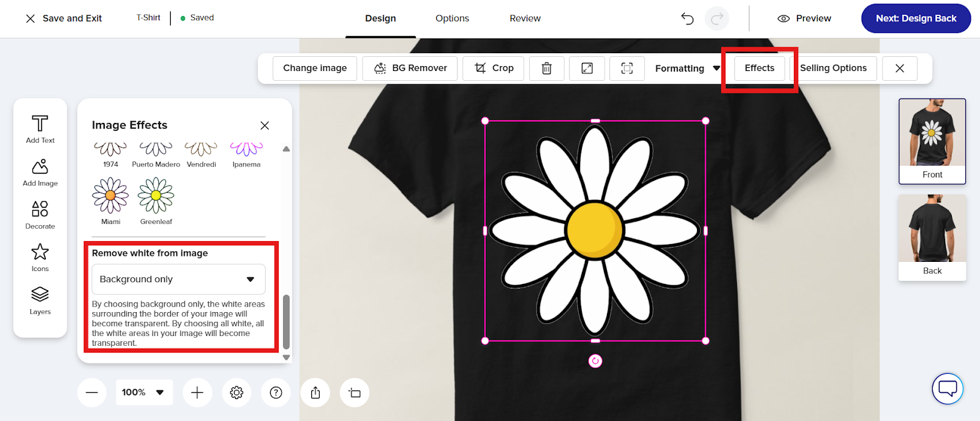Viewport: 980px width, 421px height.
Task: Click Next: Design Back button
Action: pos(916,18)
